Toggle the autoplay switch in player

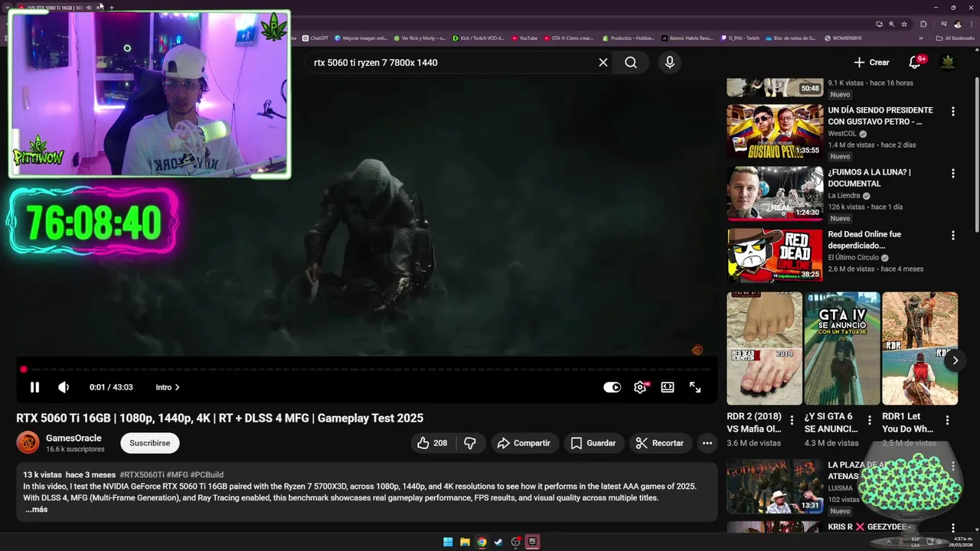pos(612,387)
